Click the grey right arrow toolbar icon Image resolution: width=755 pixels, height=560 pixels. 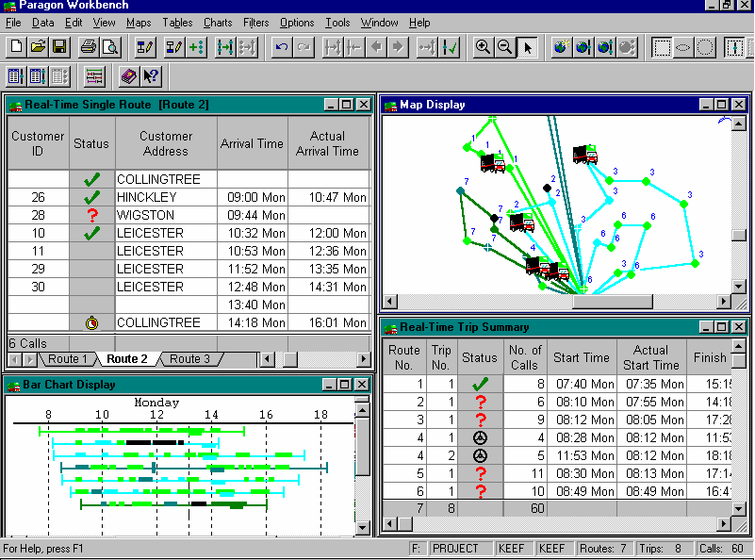click(398, 47)
